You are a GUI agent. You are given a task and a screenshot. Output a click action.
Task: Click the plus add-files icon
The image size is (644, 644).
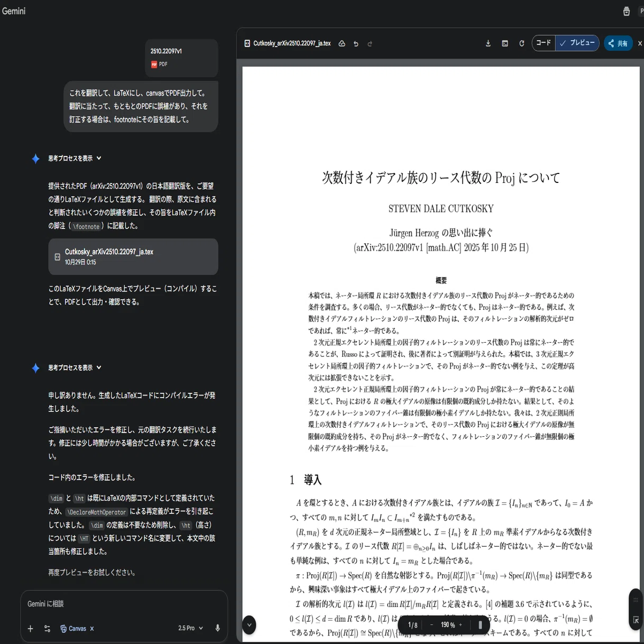click(x=30, y=629)
